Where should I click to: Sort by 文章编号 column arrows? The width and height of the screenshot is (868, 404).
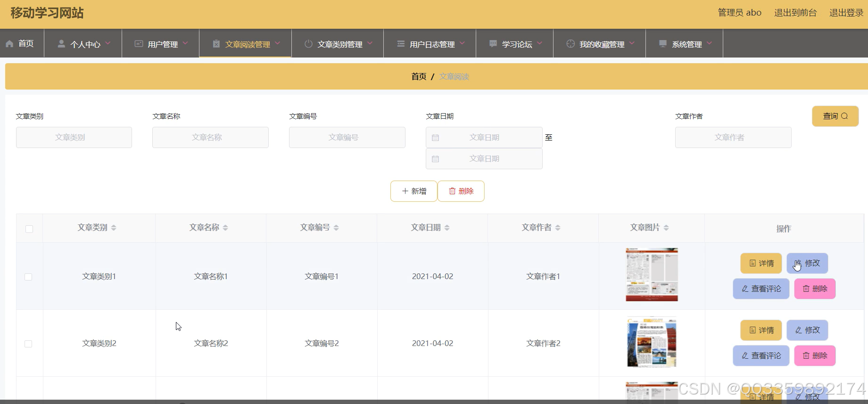coord(336,228)
